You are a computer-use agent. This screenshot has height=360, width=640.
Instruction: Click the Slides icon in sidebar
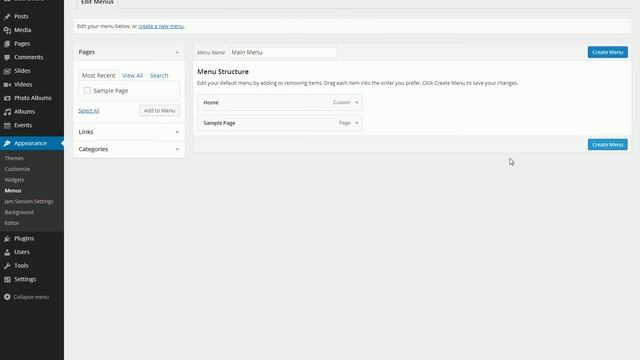point(7,71)
